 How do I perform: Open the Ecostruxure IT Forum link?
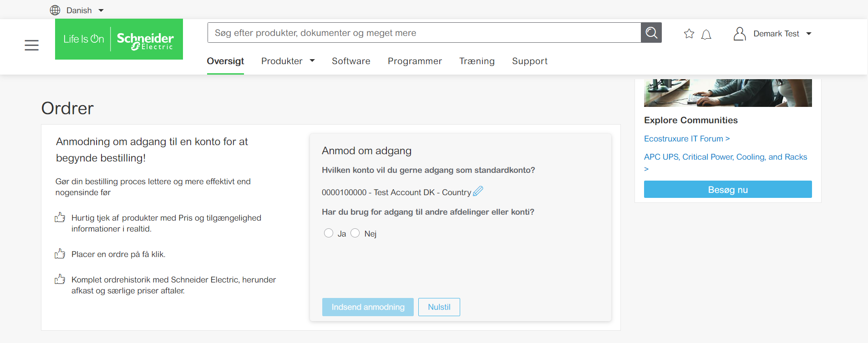coord(687,139)
